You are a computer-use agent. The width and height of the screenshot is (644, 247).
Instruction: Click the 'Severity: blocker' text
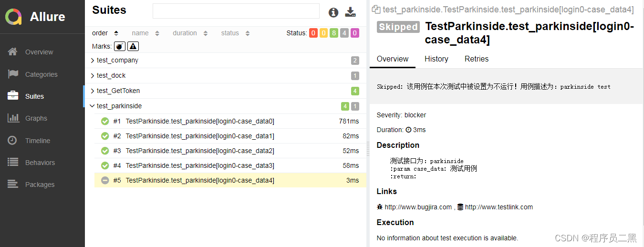point(401,115)
